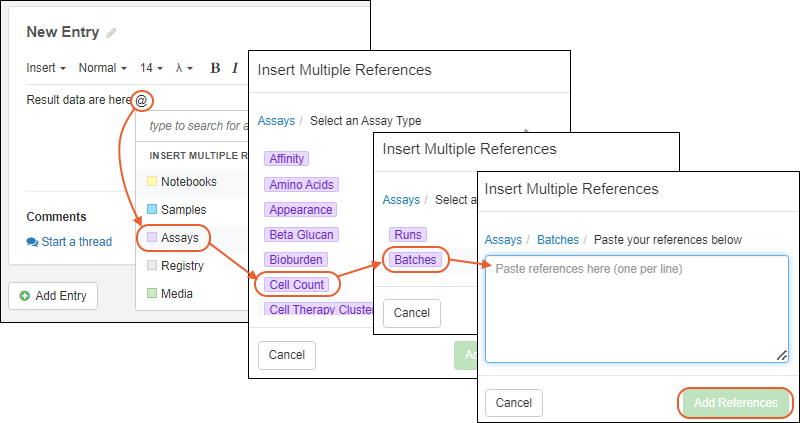
Task: Toggle bold formatting
Action: click(x=215, y=68)
